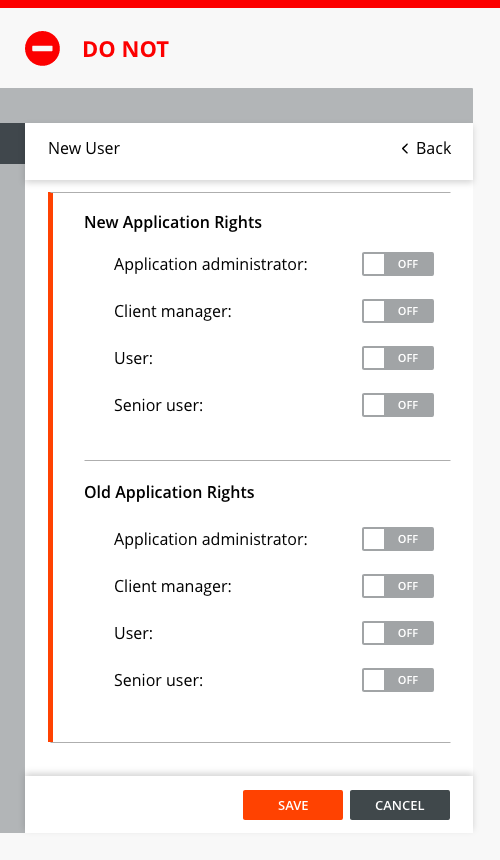Viewport: 500px width, 860px height.
Task: Toggle Client manager under Old Application Rights
Action: pyautogui.click(x=397, y=586)
